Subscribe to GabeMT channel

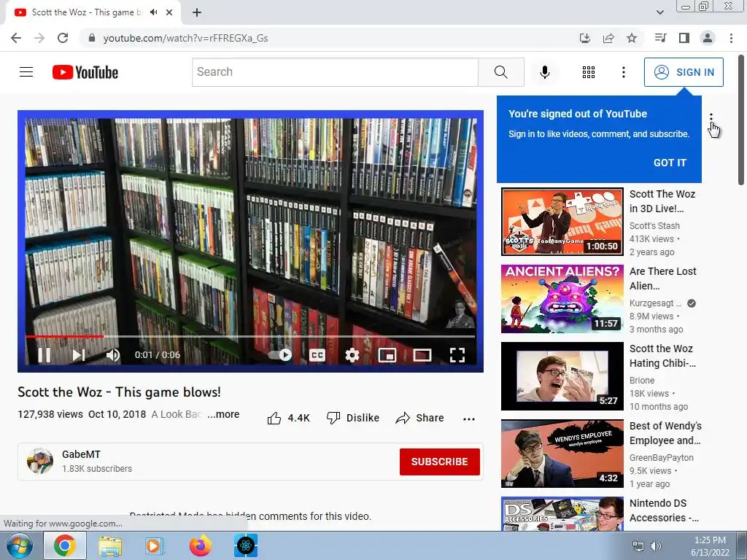tap(439, 462)
